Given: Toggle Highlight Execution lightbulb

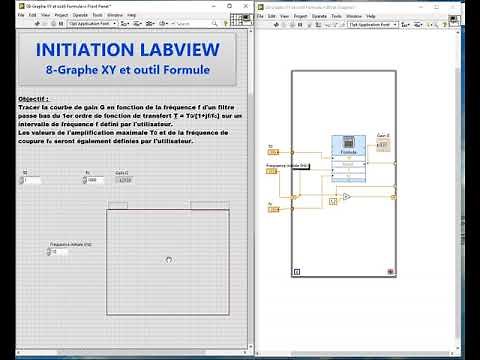Looking at the screenshot, I should 310,25.
